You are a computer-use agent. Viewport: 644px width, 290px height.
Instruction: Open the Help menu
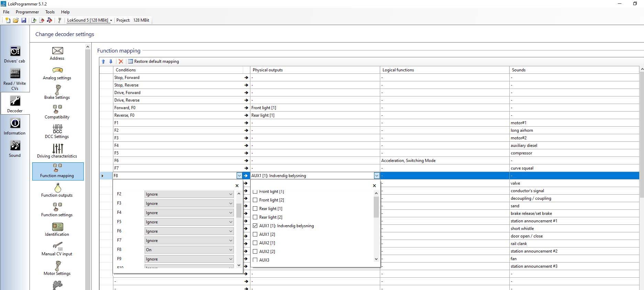tap(65, 12)
